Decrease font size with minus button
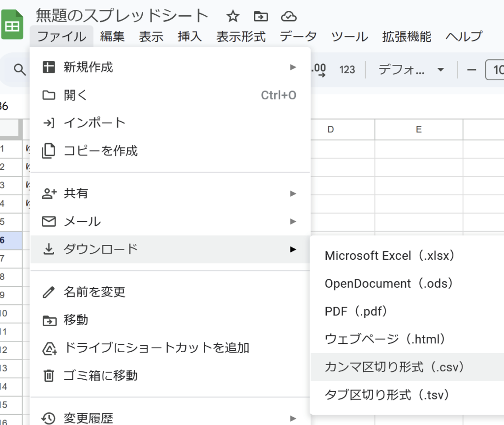Screen dimensions: 504x425 point(472,69)
